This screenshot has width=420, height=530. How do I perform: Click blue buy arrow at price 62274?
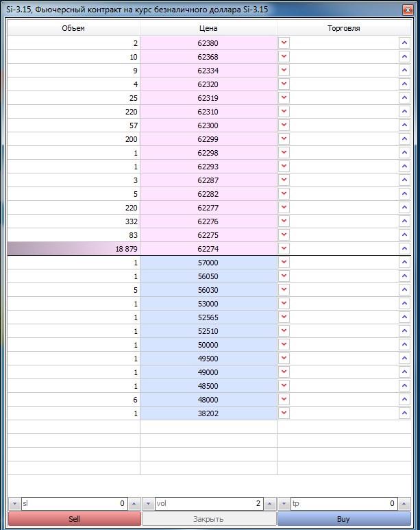point(404,248)
